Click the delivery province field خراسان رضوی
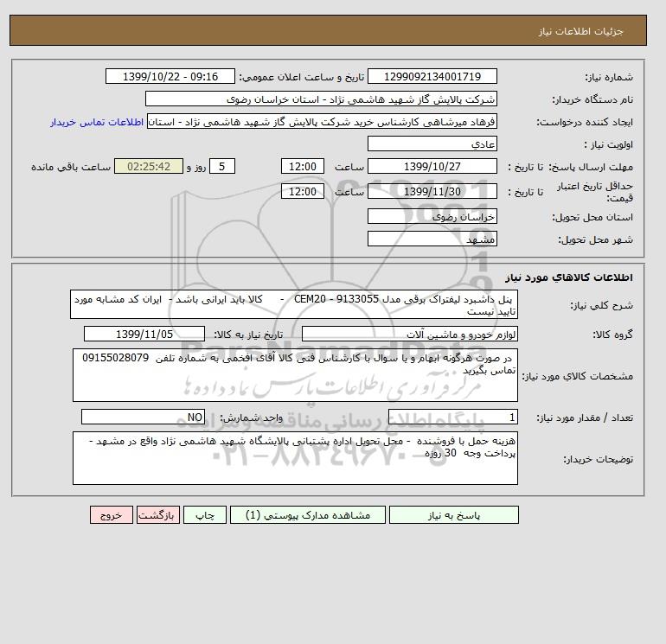Screen dimensions: 666x644 tap(432, 216)
